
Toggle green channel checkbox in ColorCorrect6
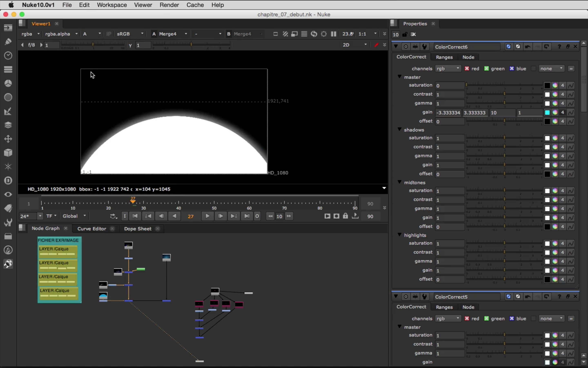[x=486, y=69]
